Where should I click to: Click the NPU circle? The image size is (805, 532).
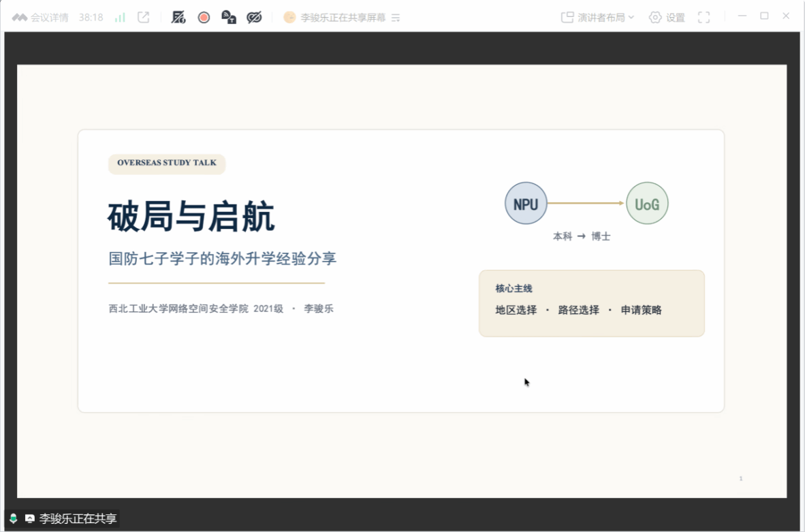point(526,204)
